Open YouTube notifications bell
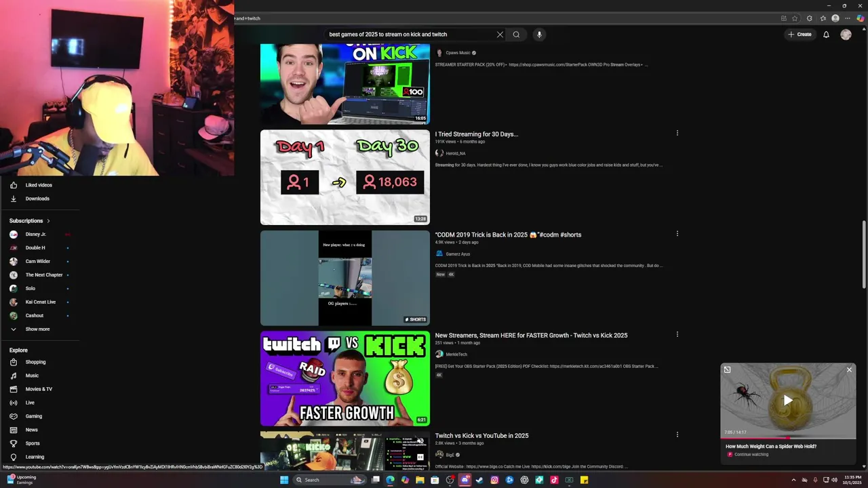Viewport: 868px width, 488px height. coord(826,35)
